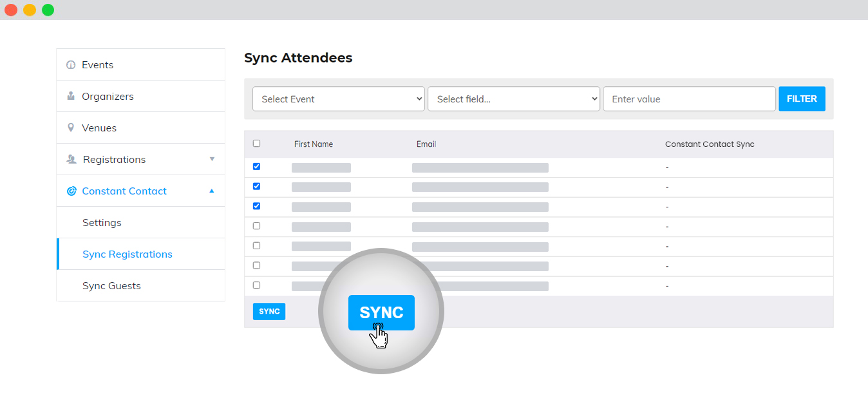Check the seventh attendee row checkbox
This screenshot has width=868, height=409.
pyautogui.click(x=256, y=285)
